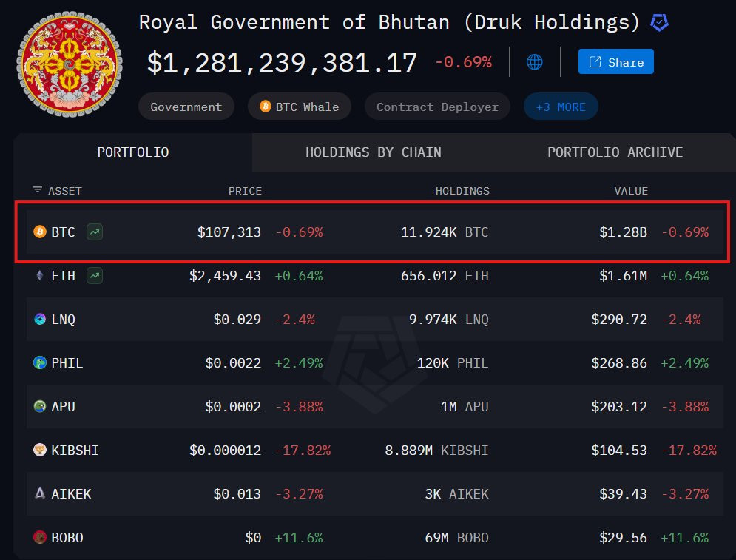Viewport: 736px width, 560px height.
Task: Click the KIBSHI price change -17.82%
Action: click(x=303, y=451)
